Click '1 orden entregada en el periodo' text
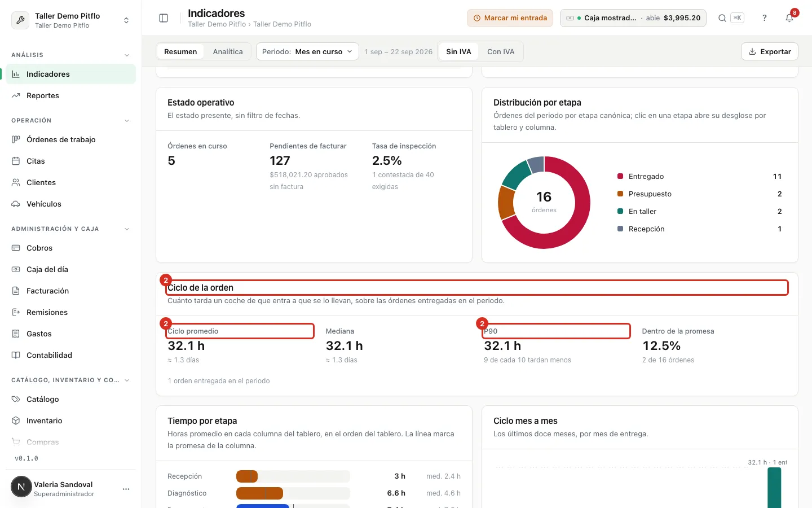 click(219, 381)
